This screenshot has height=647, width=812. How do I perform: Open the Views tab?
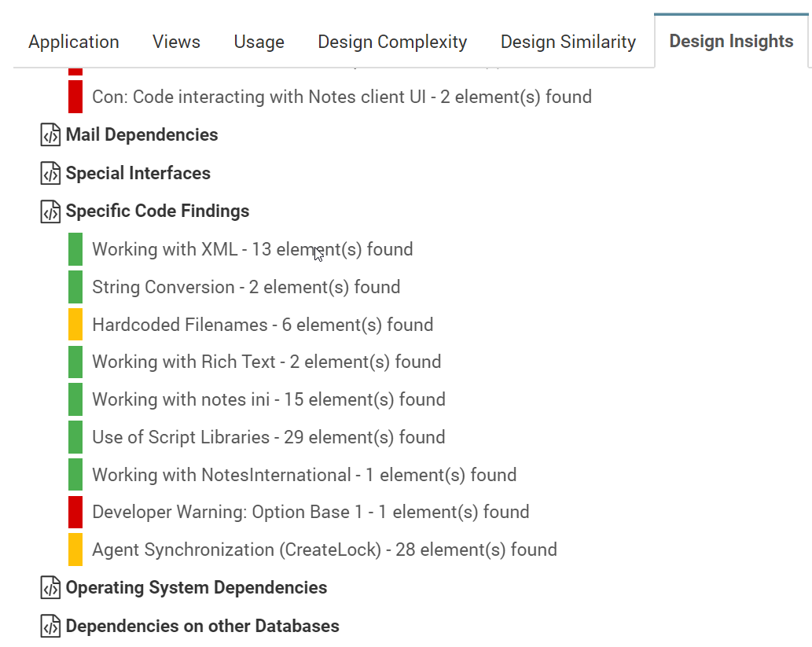point(176,42)
